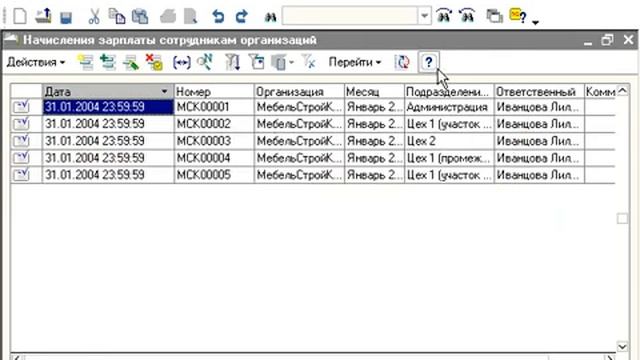Screen dimensions: 640x360
Task: Open filter and sort settings icon
Action: point(232,62)
